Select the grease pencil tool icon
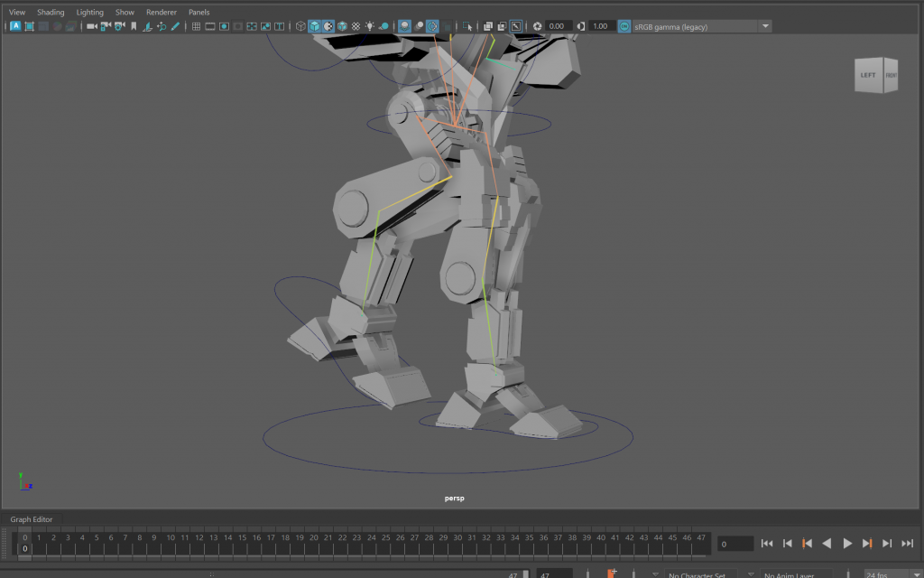This screenshot has width=924, height=578. 176,26
